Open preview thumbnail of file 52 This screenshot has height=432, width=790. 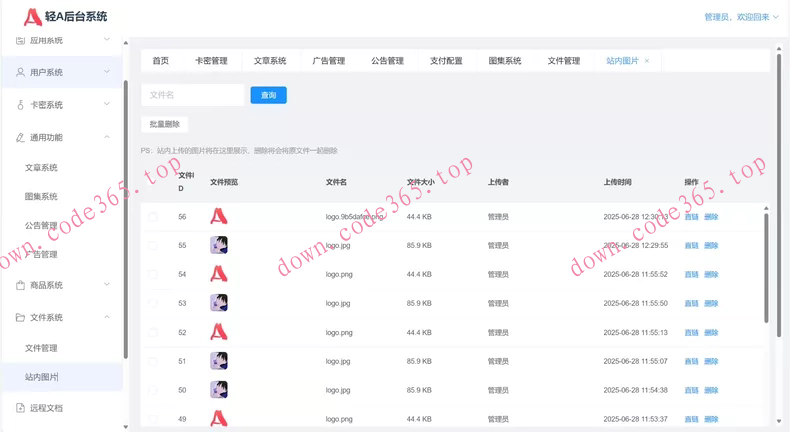(219, 332)
